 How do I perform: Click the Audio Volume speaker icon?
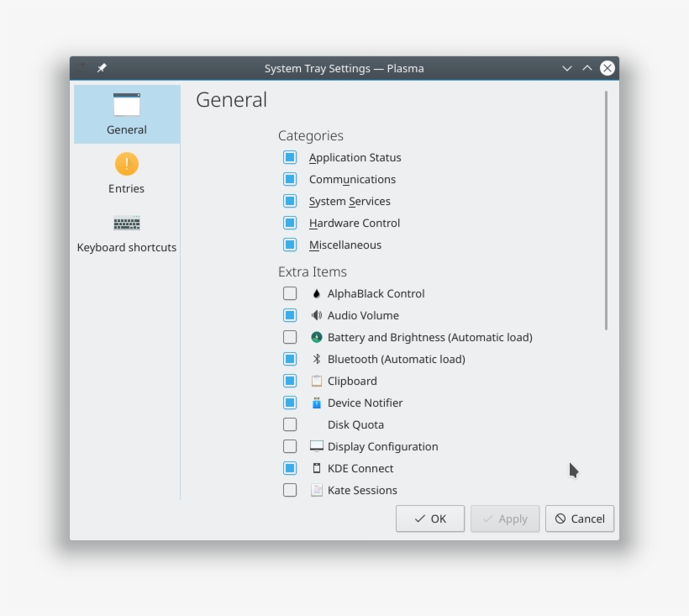coord(317,315)
